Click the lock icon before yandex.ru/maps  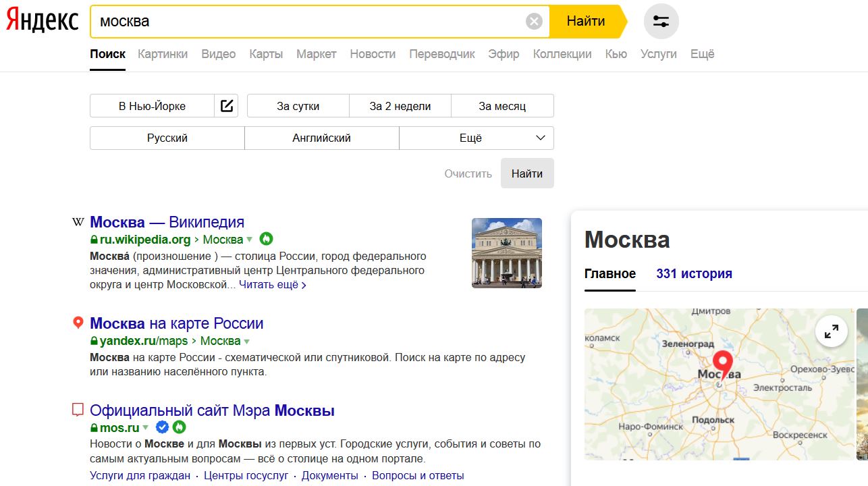[94, 341]
